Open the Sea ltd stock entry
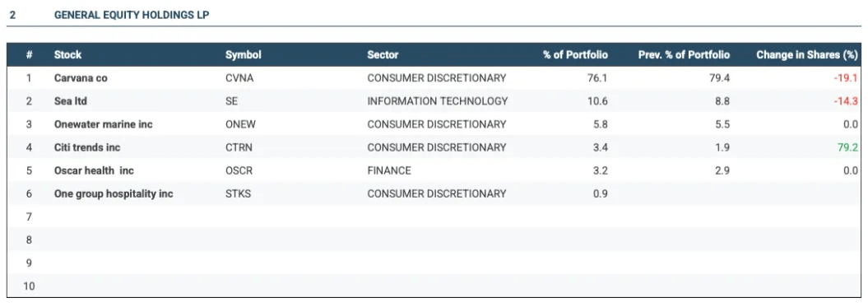Screen dimensions: 868x307 [x=71, y=101]
